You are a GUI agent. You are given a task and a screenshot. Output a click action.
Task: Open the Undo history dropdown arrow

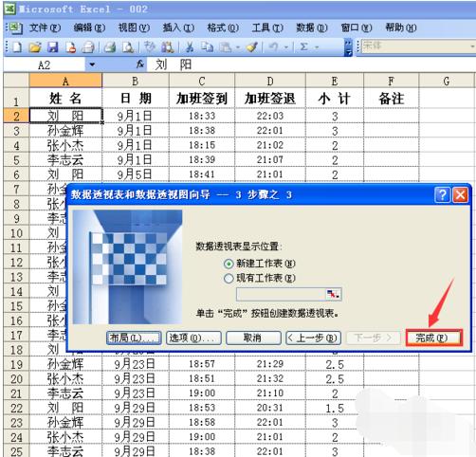(x=286, y=47)
